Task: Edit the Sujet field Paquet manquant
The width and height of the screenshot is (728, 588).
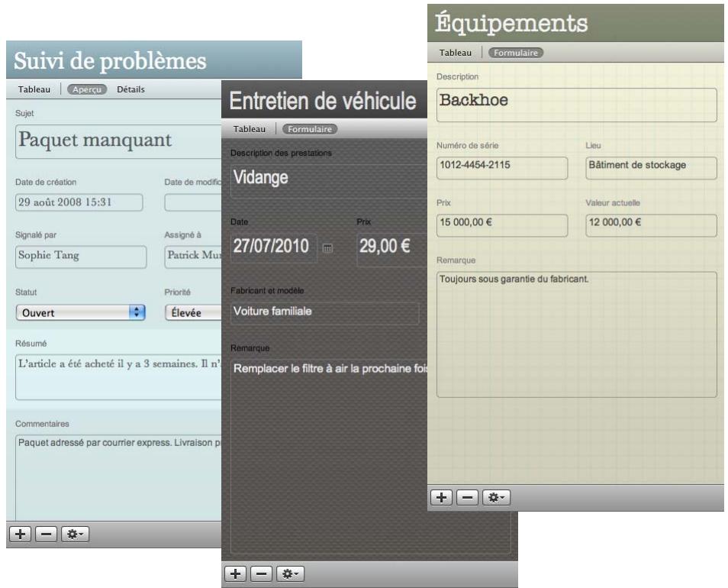Action: click(118, 141)
